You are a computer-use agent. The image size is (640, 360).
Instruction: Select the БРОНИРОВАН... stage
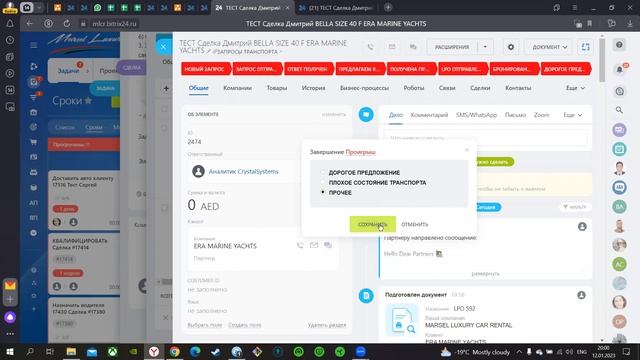pos(514,69)
